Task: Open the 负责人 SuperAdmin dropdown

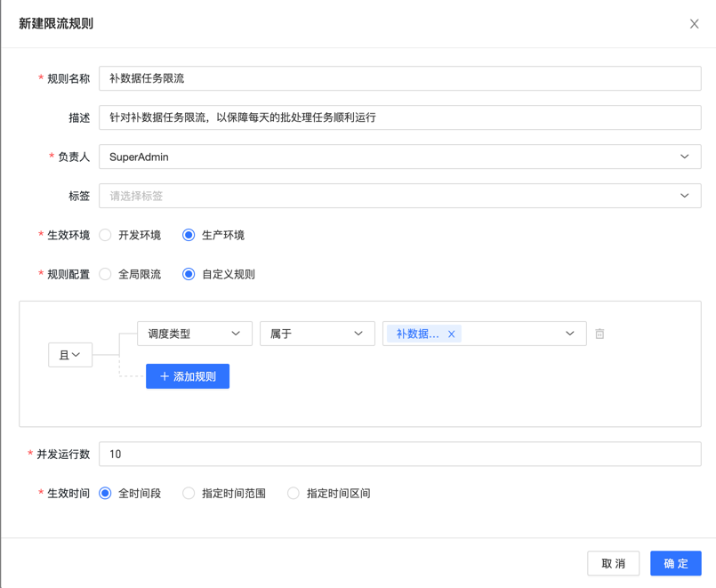Action: tap(400, 157)
